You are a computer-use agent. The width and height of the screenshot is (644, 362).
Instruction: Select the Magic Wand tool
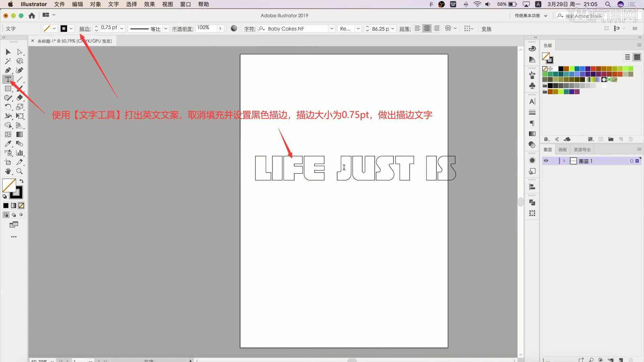[8, 61]
